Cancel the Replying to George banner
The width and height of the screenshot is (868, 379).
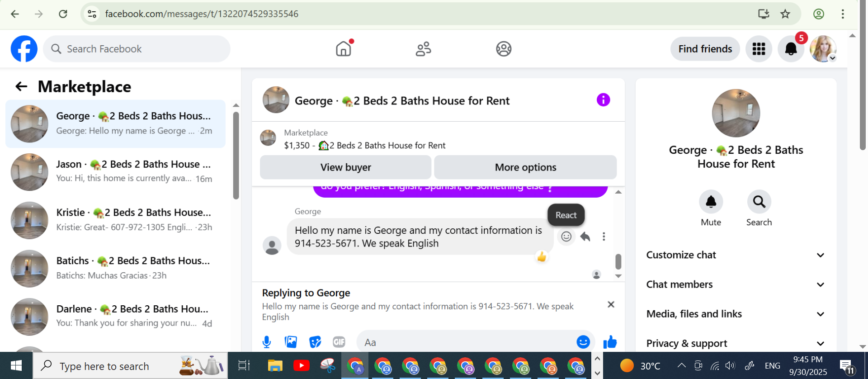611,304
